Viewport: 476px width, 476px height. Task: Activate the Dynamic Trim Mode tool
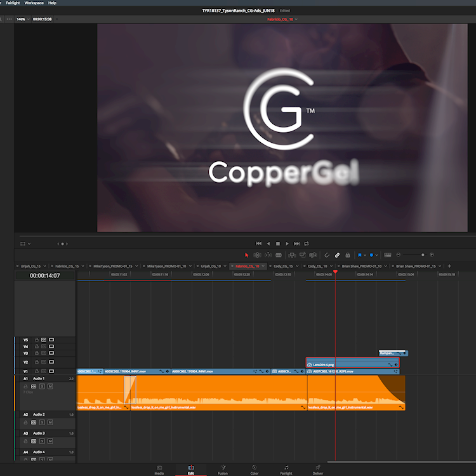(268, 255)
